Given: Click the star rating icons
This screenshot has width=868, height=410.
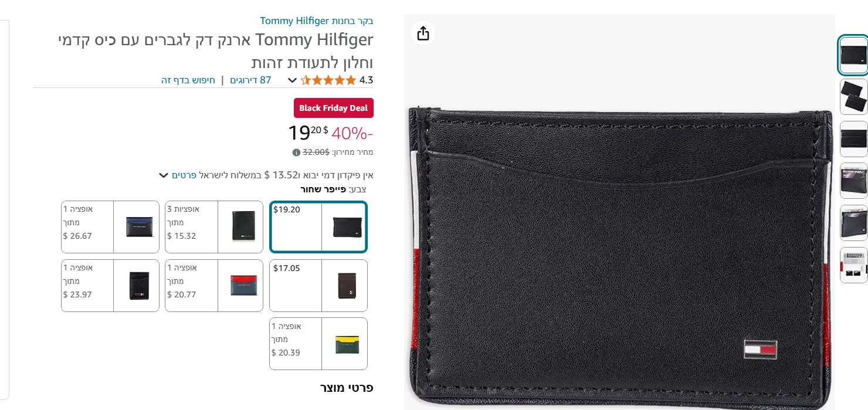Looking at the screenshot, I should (328, 80).
